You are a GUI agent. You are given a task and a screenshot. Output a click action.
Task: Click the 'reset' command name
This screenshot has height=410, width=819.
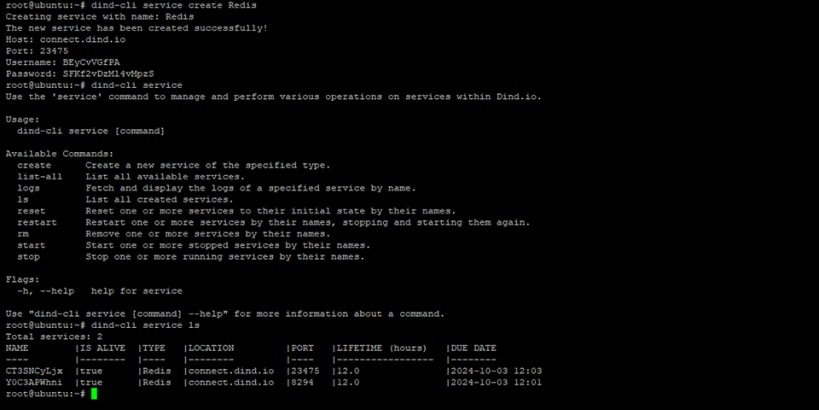pyautogui.click(x=31, y=211)
